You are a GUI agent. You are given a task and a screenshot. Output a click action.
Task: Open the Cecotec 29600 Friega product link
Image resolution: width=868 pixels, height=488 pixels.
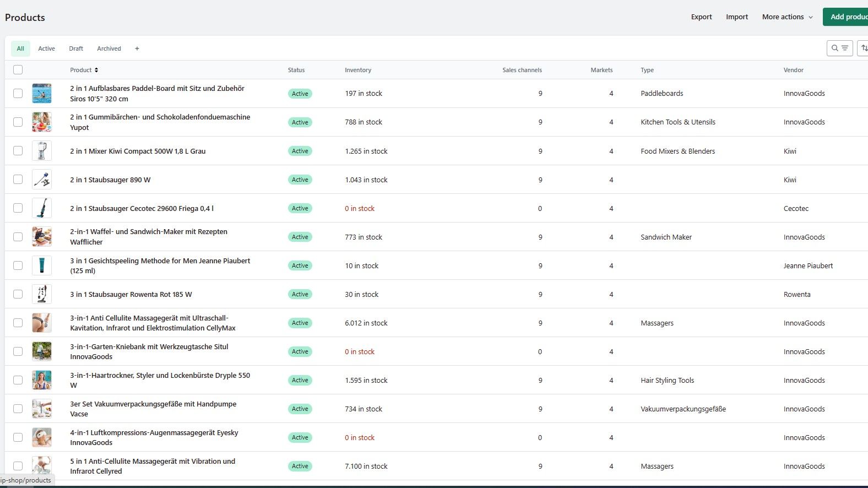[142, 208]
